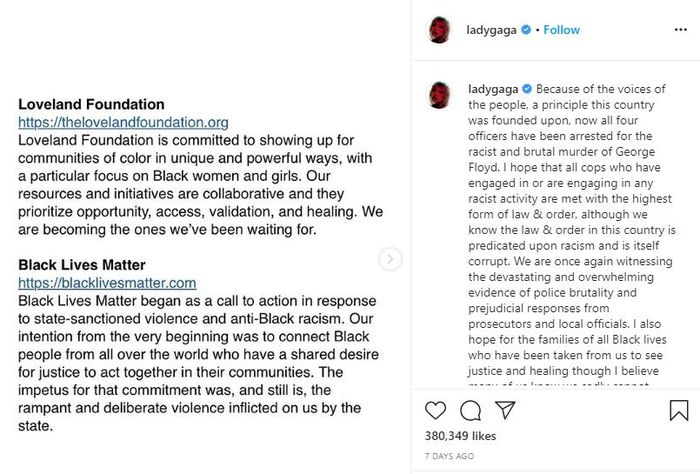
Task: View the 380,349 likes list
Action: tap(461, 436)
